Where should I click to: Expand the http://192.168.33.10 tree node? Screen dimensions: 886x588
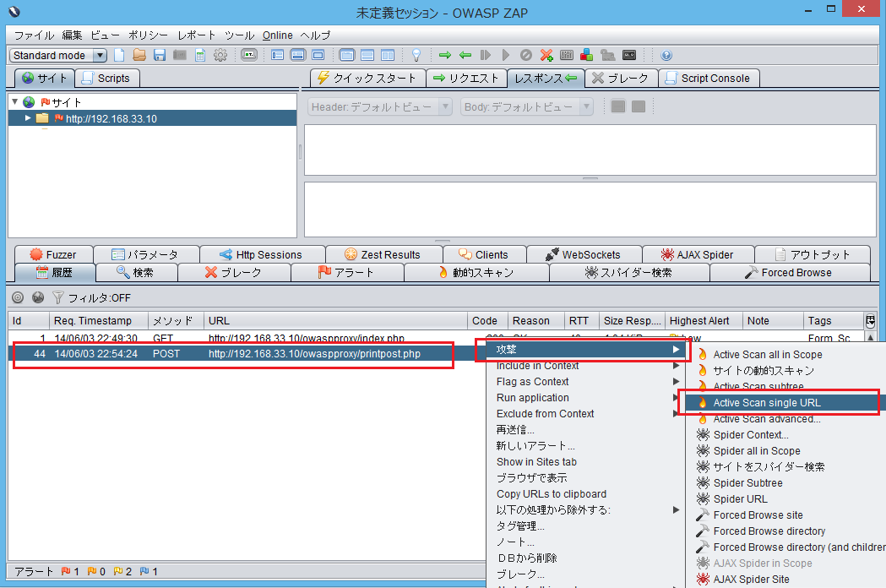click(28, 118)
